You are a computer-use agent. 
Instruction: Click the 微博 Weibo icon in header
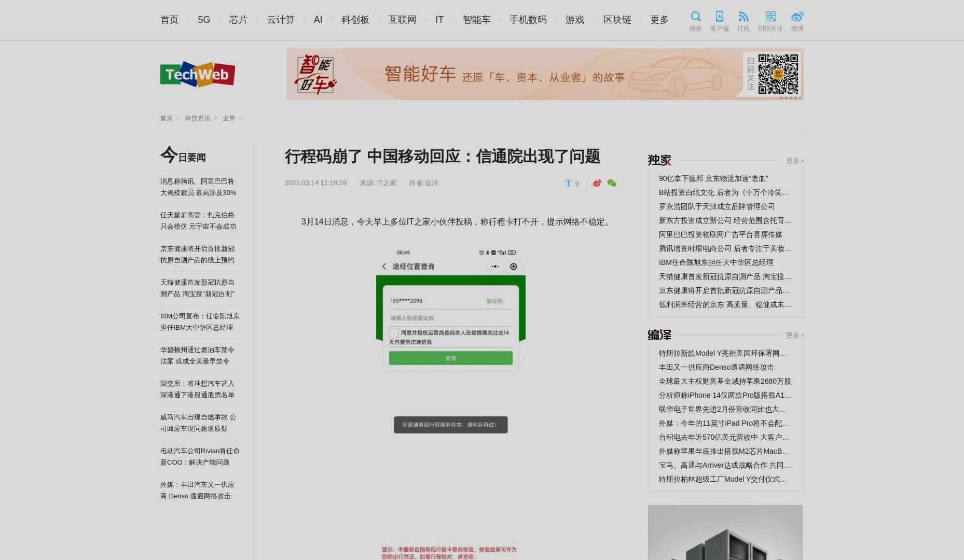797,16
